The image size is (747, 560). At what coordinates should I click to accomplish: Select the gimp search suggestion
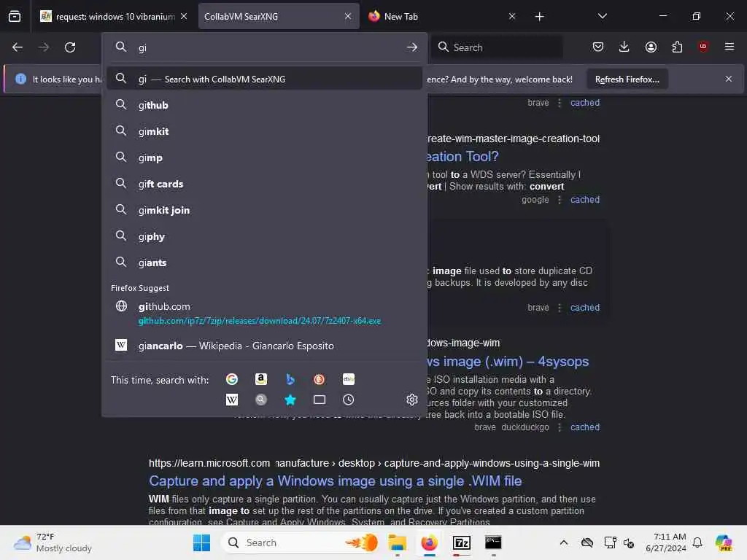[264, 157]
